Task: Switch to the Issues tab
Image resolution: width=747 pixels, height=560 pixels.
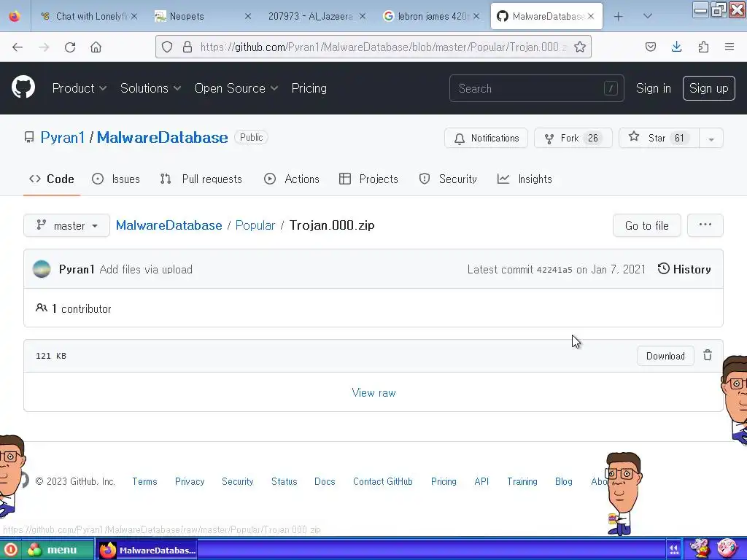Action: pos(116,179)
